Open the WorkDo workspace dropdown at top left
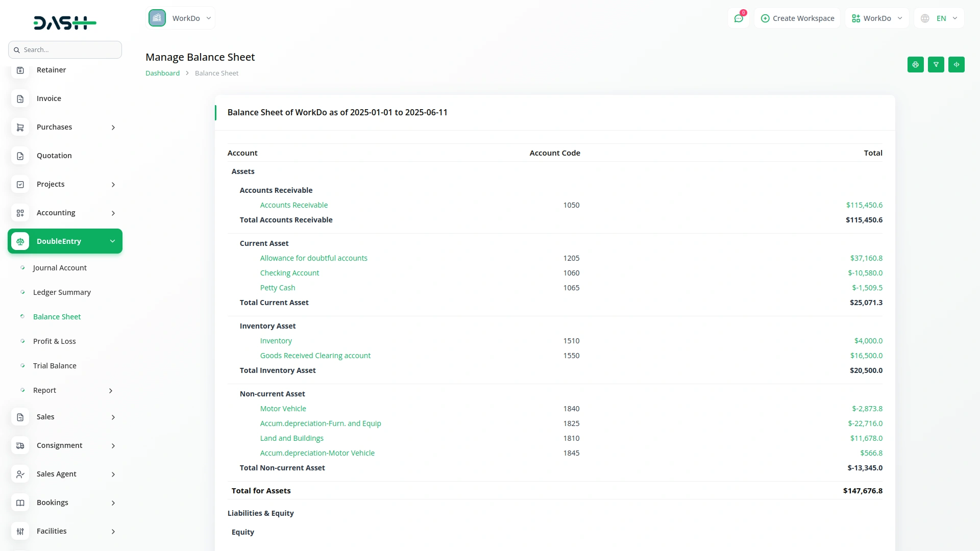This screenshot has width=980, height=551. (x=181, y=18)
